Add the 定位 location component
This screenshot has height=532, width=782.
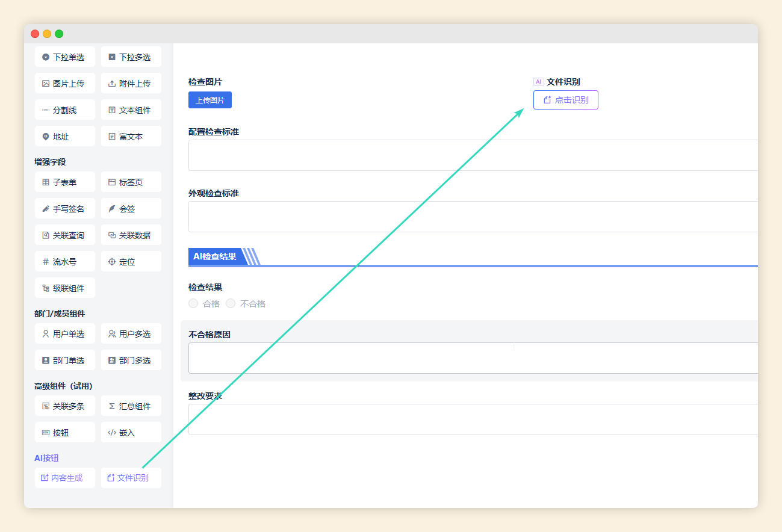pyautogui.click(x=131, y=262)
